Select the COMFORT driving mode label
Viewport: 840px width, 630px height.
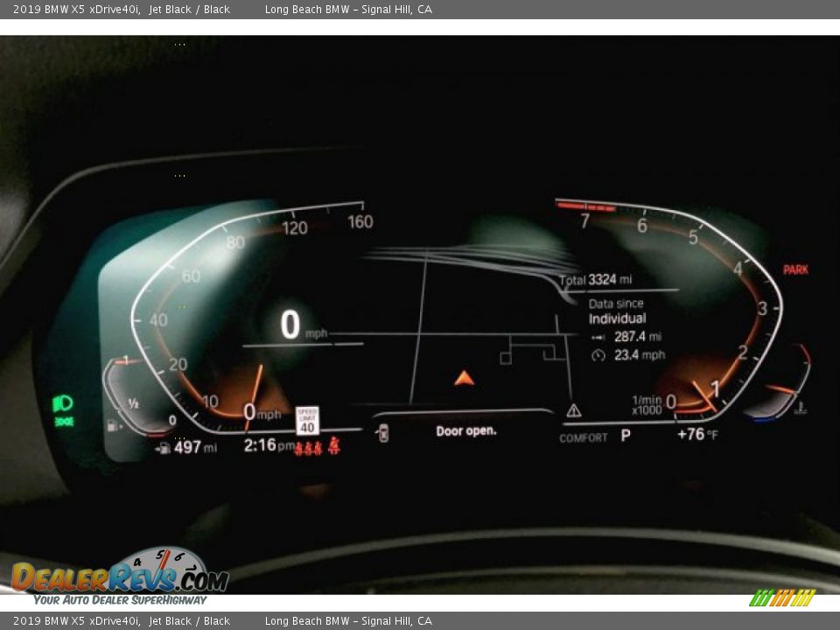(x=584, y=437)
